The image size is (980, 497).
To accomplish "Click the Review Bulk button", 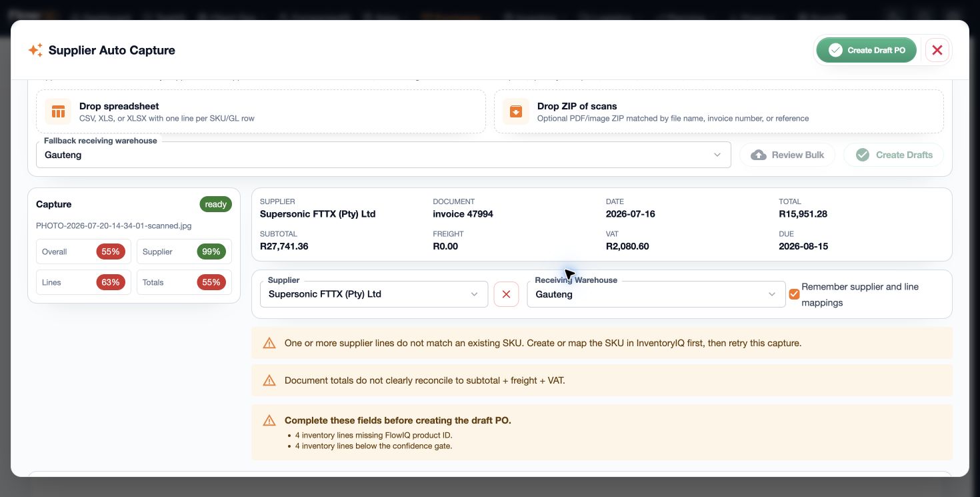I will click(787, 155).
